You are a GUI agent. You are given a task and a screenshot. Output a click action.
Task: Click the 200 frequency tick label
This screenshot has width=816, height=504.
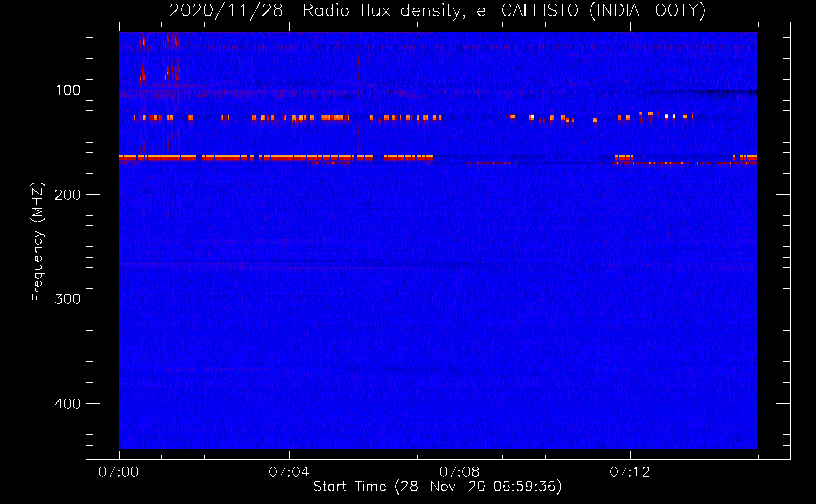coord(68,195)
